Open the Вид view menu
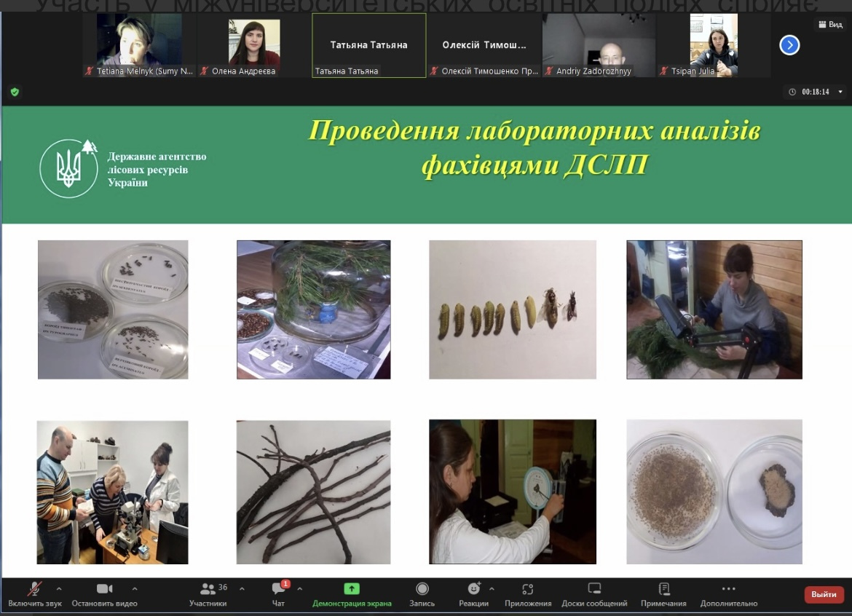The image size is (852, 616). tap(829, 25)
